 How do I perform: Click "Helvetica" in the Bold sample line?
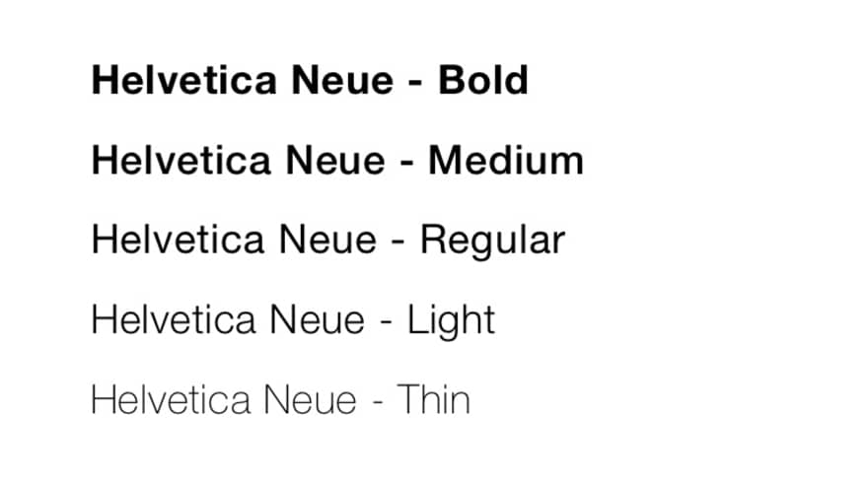183,80
